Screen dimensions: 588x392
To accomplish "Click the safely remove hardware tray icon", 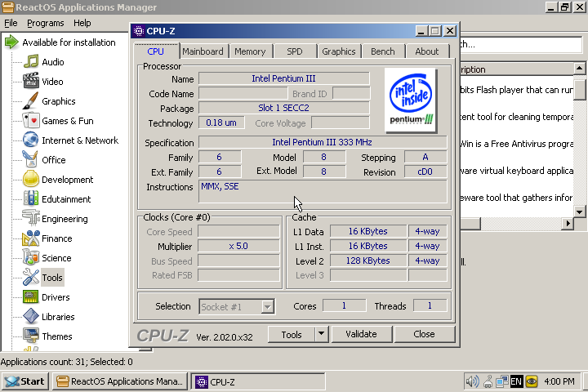I will click(x=488, y=381).
